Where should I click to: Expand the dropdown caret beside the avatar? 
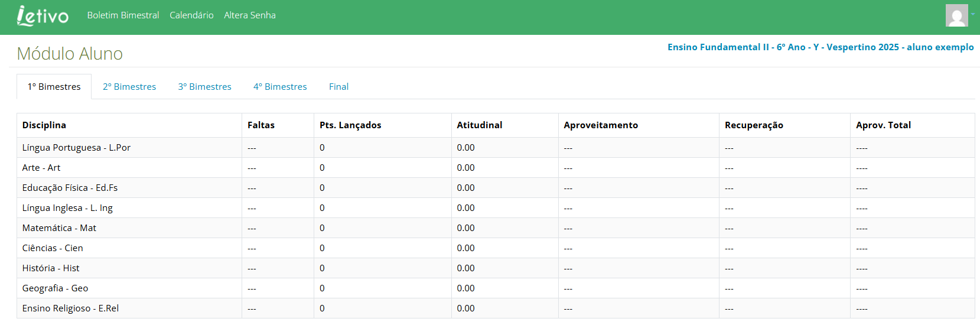coord(972,15)
